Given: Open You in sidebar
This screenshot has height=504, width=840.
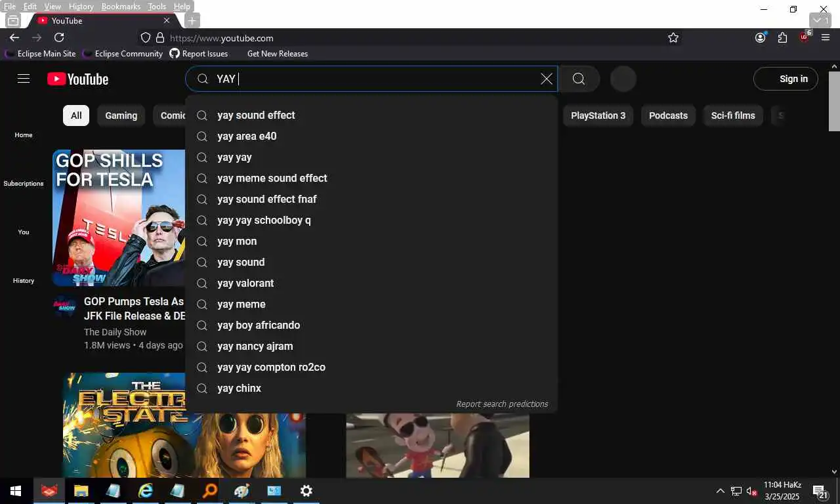Looking at the screenshot, I should 24,232.
